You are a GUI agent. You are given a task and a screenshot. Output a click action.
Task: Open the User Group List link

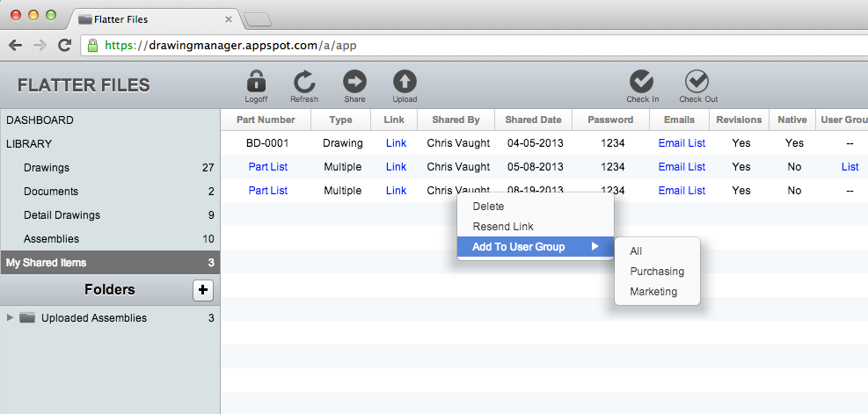coord(850,167)
